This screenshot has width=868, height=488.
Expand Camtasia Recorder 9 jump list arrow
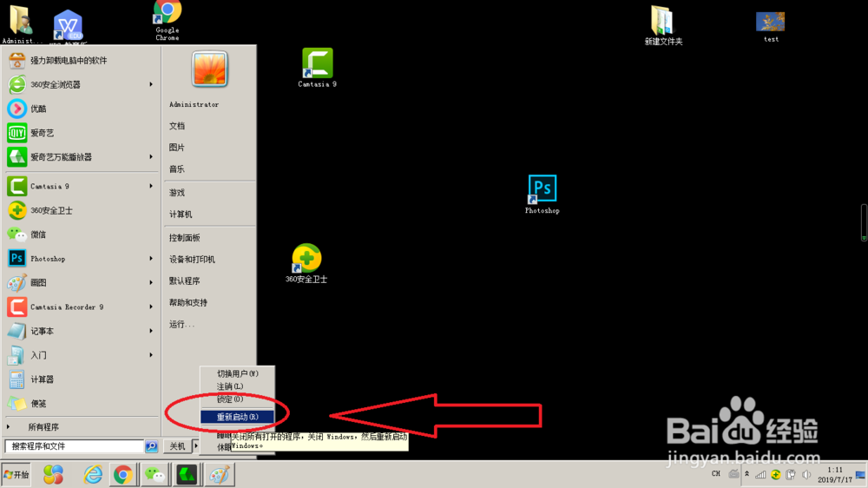click(150, 307)
